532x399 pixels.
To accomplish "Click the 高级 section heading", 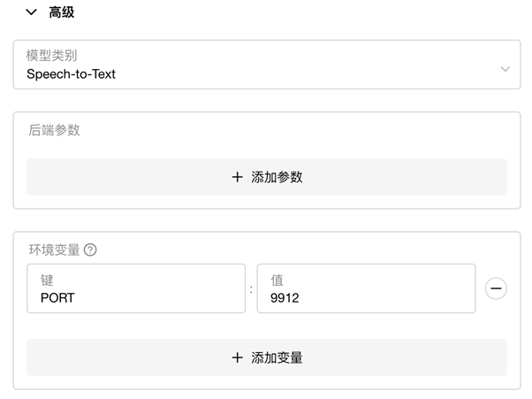I will (x=61, y=12).
